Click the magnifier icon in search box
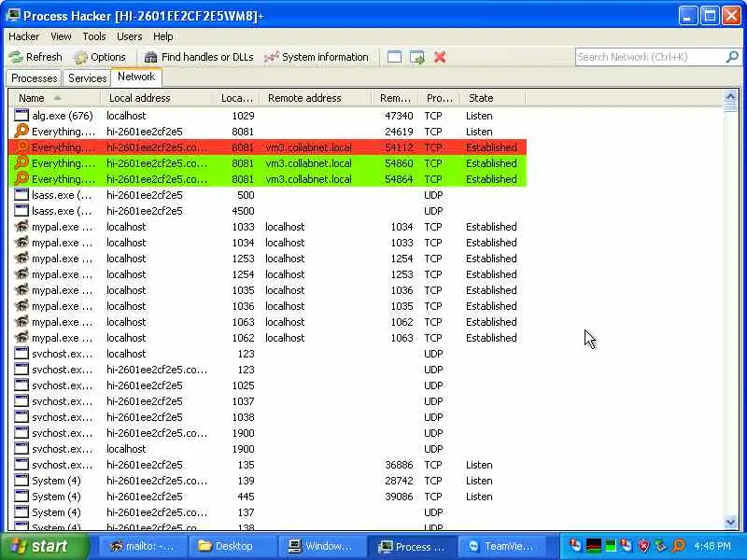The image size is (747, 560). click(x=732, y=57)
